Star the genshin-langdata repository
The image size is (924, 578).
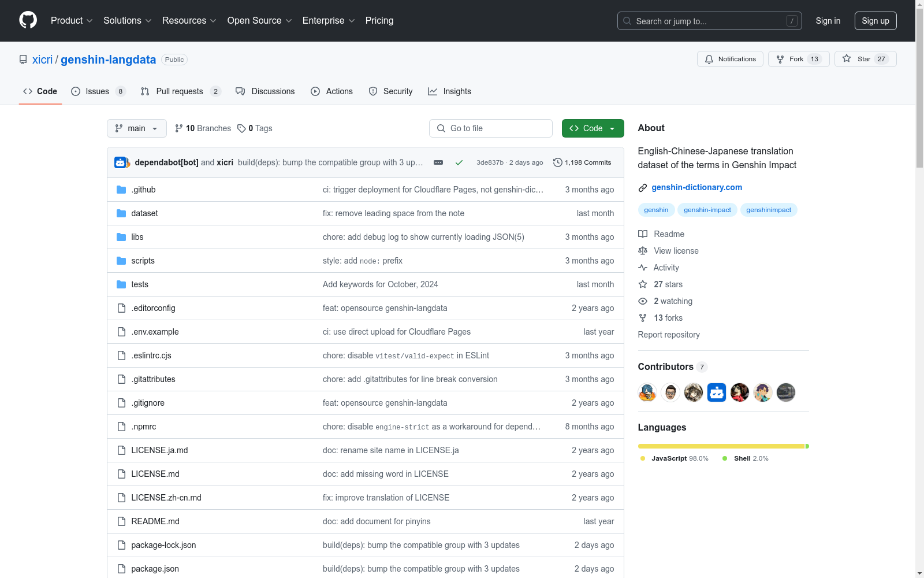(866, 59)
